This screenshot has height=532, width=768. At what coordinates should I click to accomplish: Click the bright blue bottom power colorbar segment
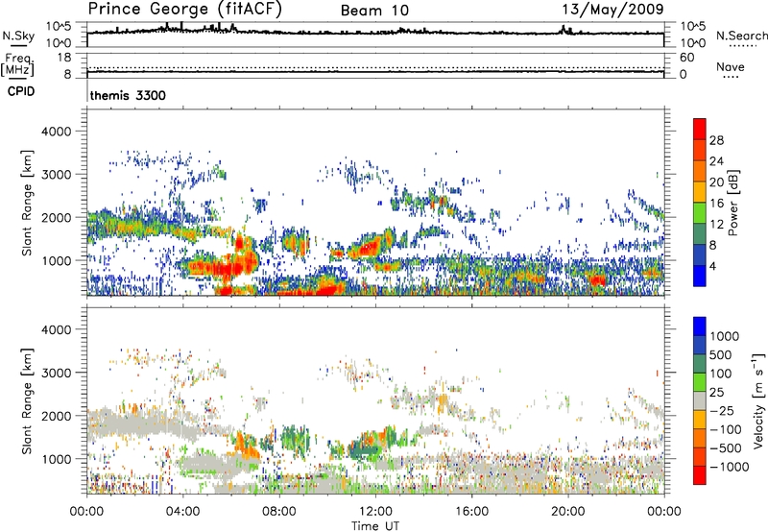pos(700,277)
